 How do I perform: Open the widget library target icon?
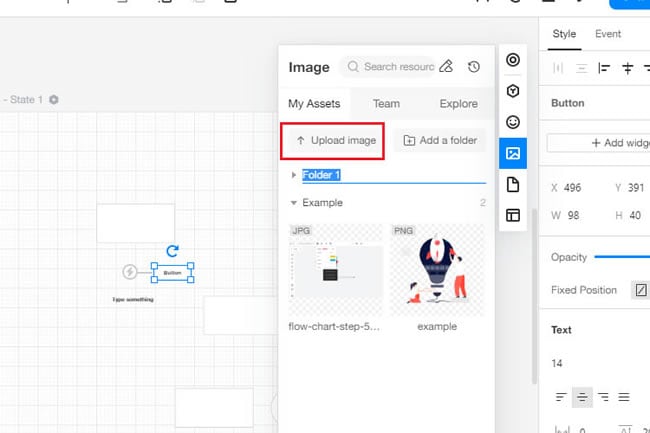coord(513,60)
